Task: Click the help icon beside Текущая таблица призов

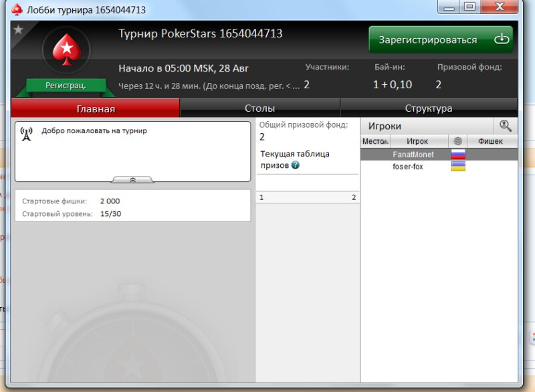Action: point(296,165)
